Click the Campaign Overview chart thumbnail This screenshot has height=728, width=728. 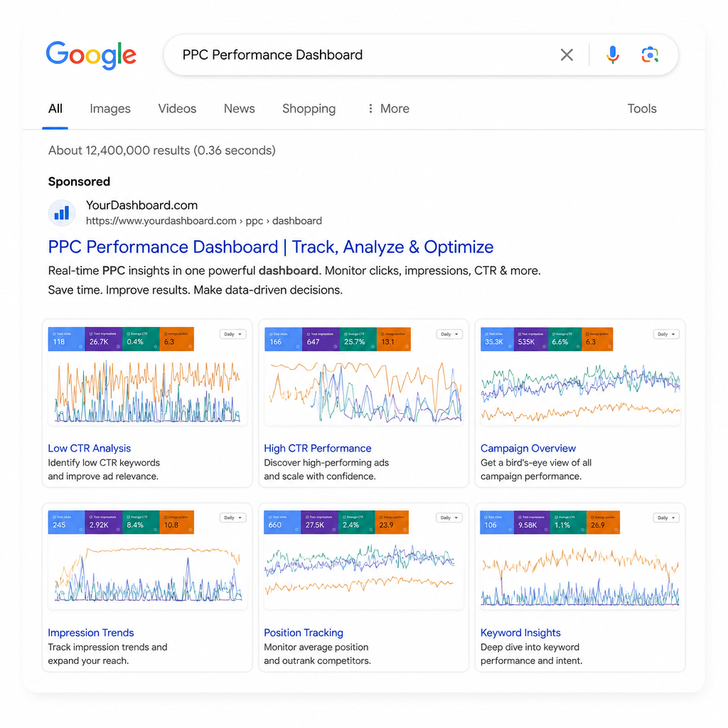(580, 392)
